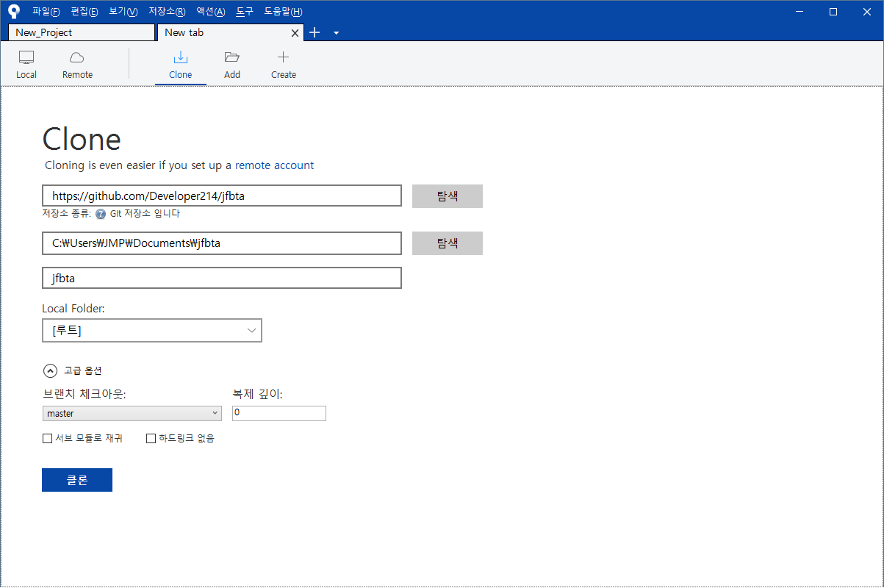Viewport: 884px width, 588px height.
Task: Click the Clone heading text
Action: click(82, 139)
